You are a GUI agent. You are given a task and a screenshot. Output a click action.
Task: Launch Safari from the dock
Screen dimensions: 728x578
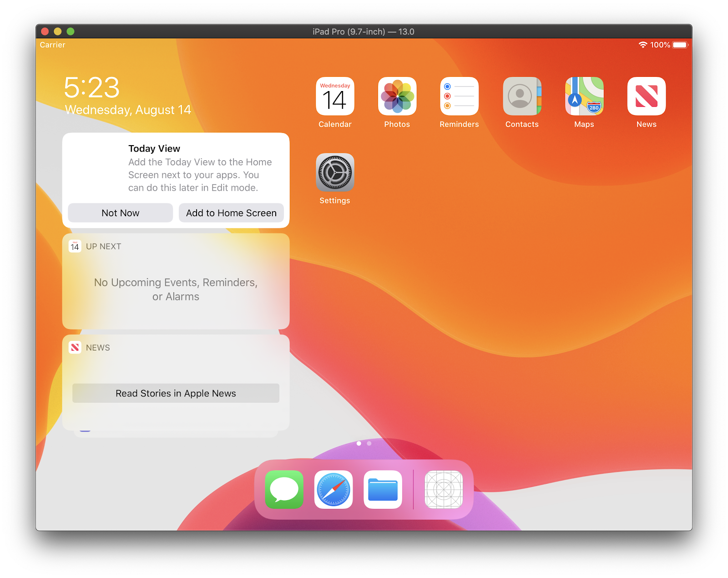coord(334,490)
